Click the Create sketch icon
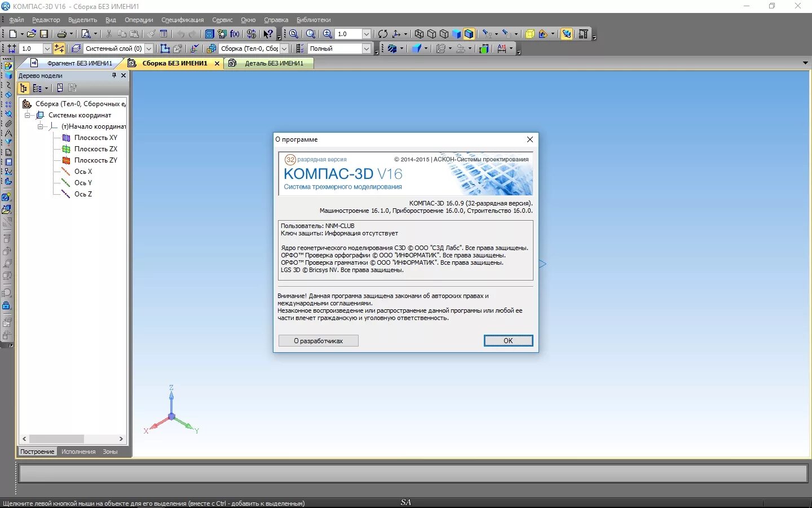This screenshot has height=508, width=812. click(x=165, y=49)
